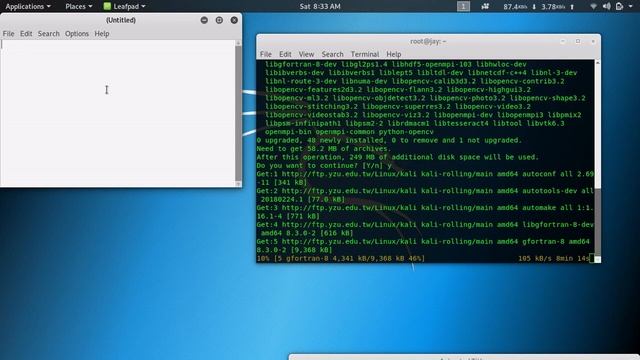The height and width of the screenshot is (360, 640).
Task: Open File menu in Leafpad
Action: (x=8, y=33)
